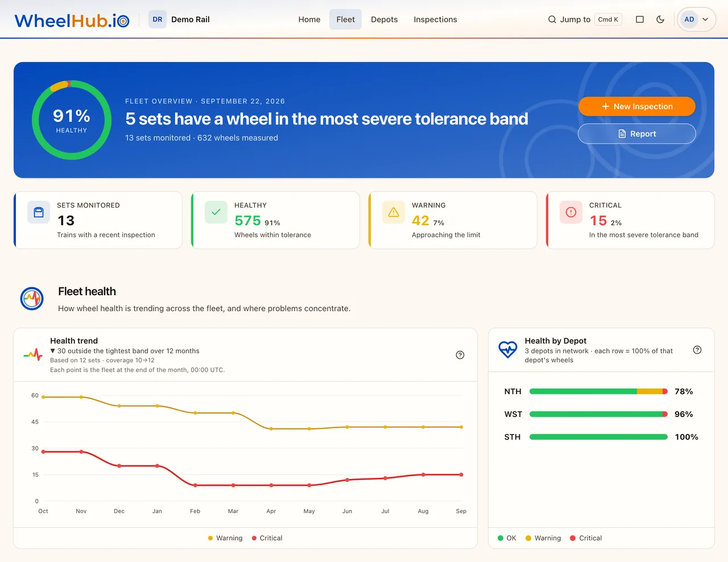This screenshot has width=728, height=562.
Task: Open the AD user account menu
Action: [x=697, y=19]
